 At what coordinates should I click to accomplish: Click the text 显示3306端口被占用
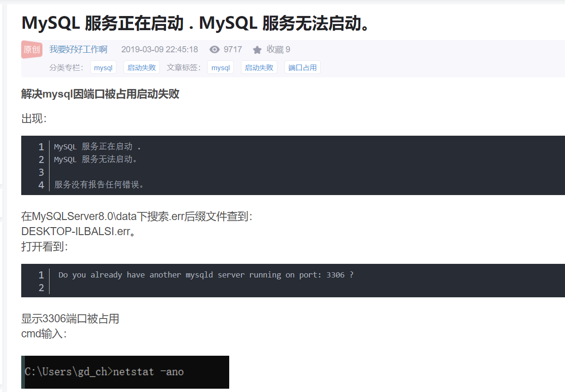click(69, 319)
